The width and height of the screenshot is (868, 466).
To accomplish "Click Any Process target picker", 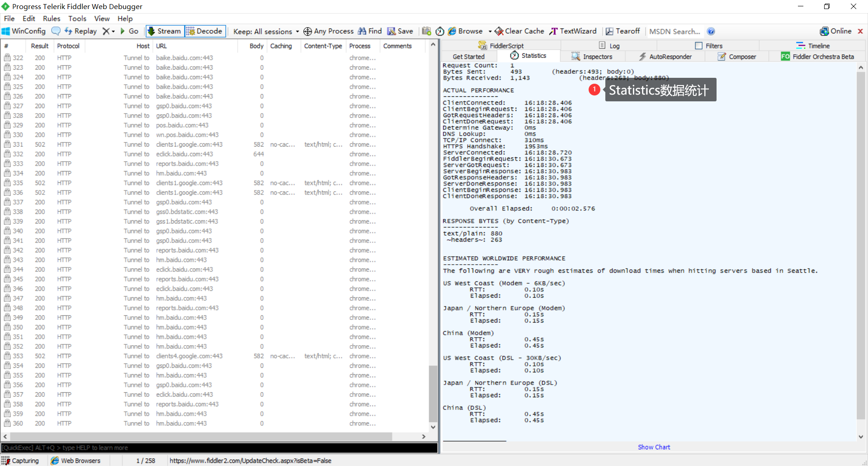I will point(329,31).
